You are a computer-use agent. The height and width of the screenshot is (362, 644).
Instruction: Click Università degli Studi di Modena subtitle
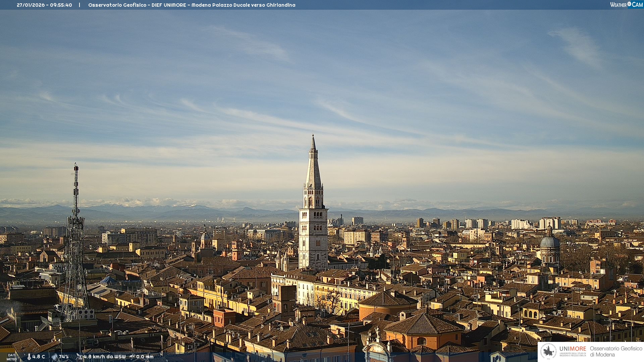point(573,354)
